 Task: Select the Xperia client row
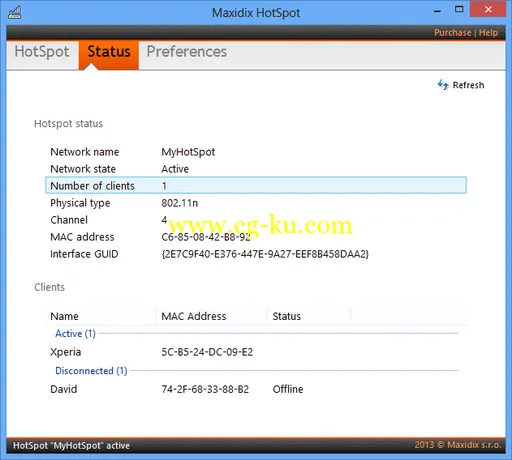[x=256, y=352]
